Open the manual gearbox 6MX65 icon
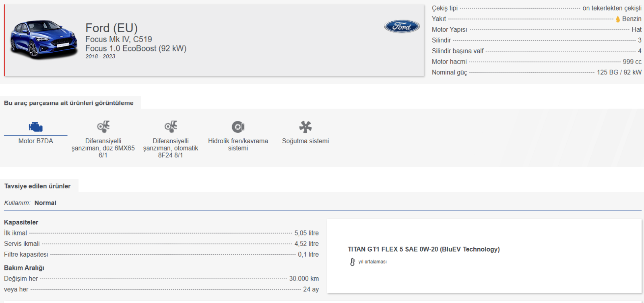 pyautogui.click(x=103, y=127)
